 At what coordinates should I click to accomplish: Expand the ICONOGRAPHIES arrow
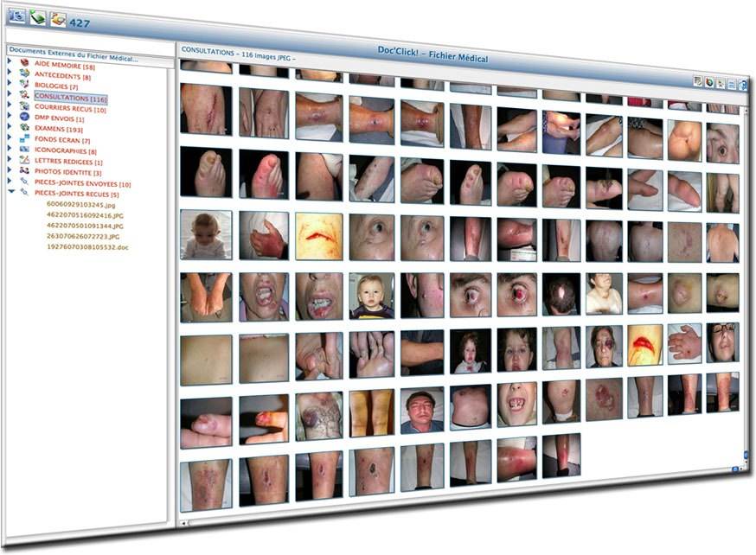(10, 149)
